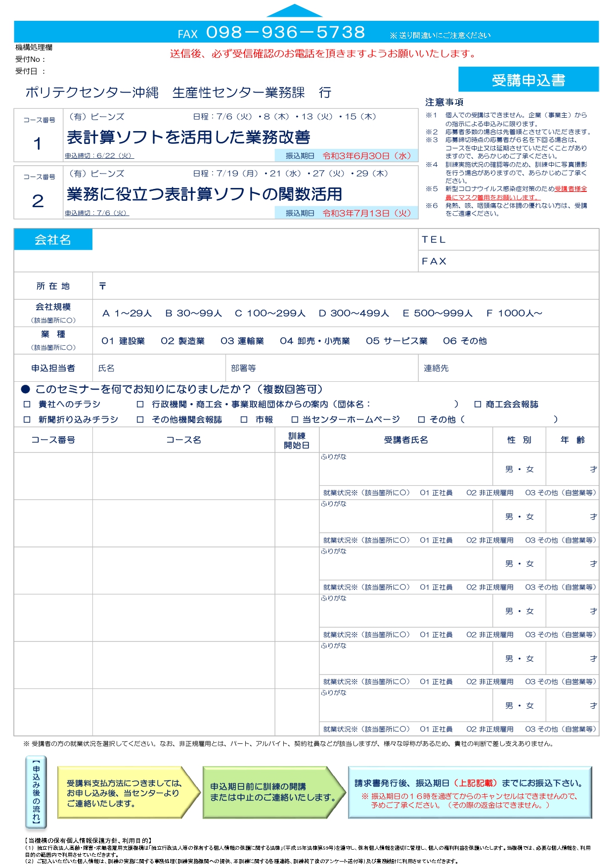Click the red 送信後、必ず受信確認 notice

pyautogui.click(x=324, y=54)
